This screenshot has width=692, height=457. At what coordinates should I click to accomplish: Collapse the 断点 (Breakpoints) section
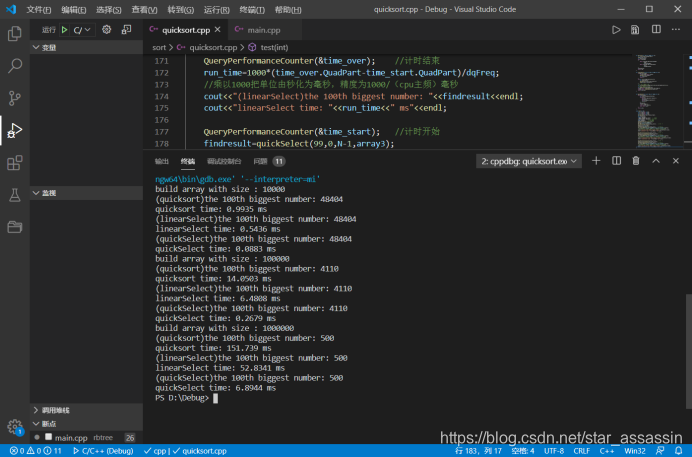[x=86, y=424]
